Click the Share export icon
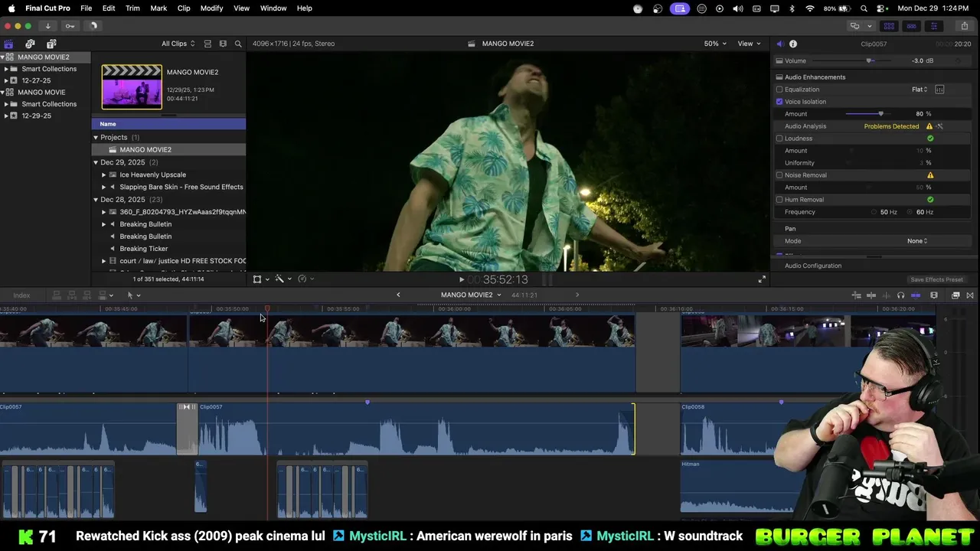The height and width of the screenshot is (551, 980). pyautogui.click(x=964, y=26)
